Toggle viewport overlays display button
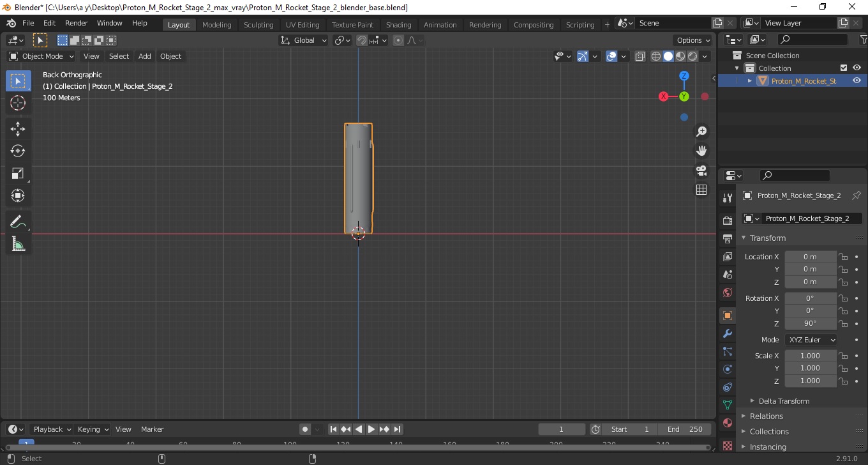Image resolution: width=868 pixels, height=465 pixels. [x=611, y=56]
